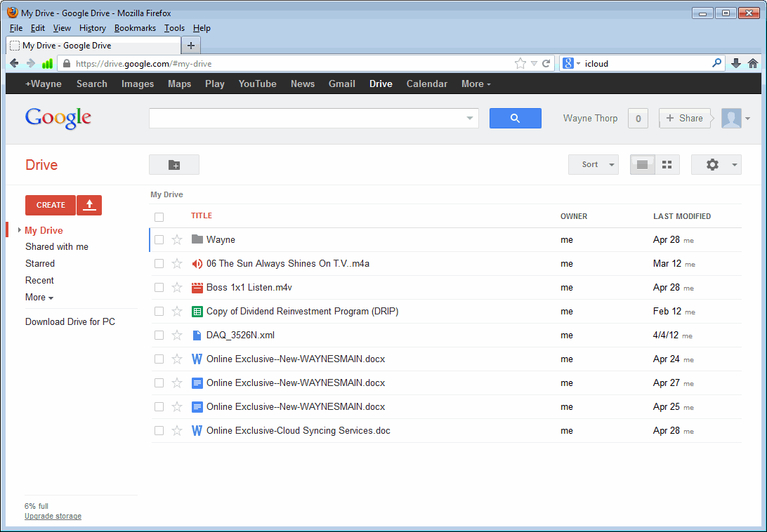Image resolution: width=767 pixels, height=532 pixels.
Task: Click the Word icon of Cloud Syncing Services.doc
Action: 197,431
